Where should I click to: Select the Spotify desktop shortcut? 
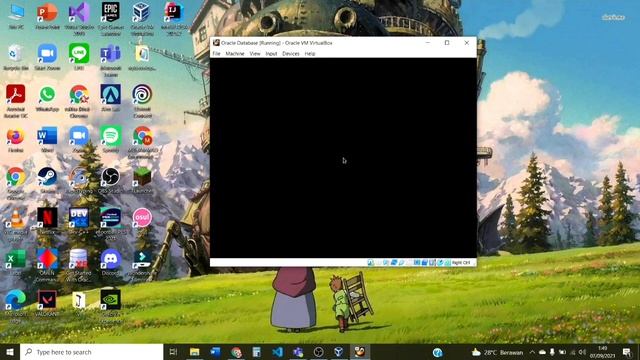pos(111,140)
